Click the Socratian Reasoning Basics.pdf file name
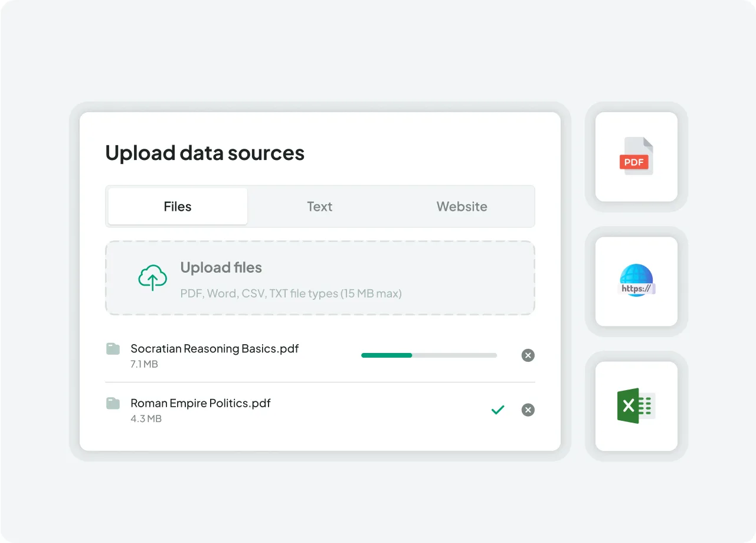 pyautogui.click(x=214, y=348)
